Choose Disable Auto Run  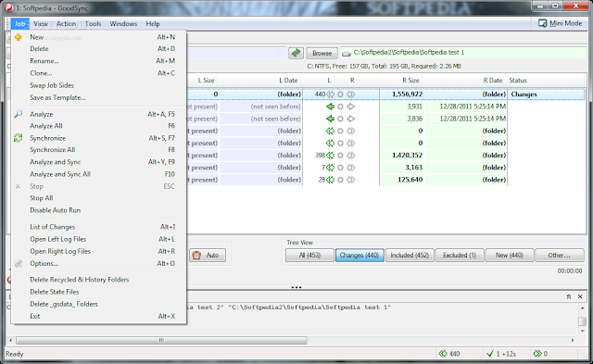pos(99,210)
